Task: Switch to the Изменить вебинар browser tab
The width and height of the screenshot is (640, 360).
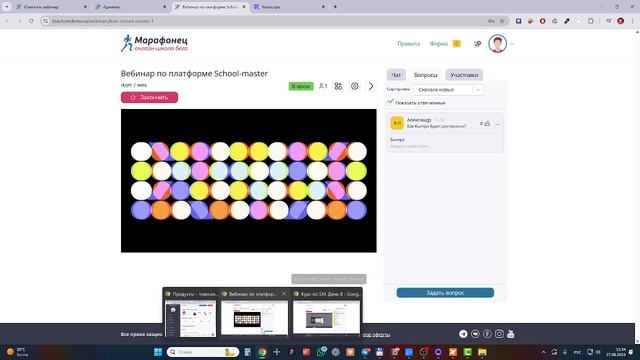Action: (51, 7)
